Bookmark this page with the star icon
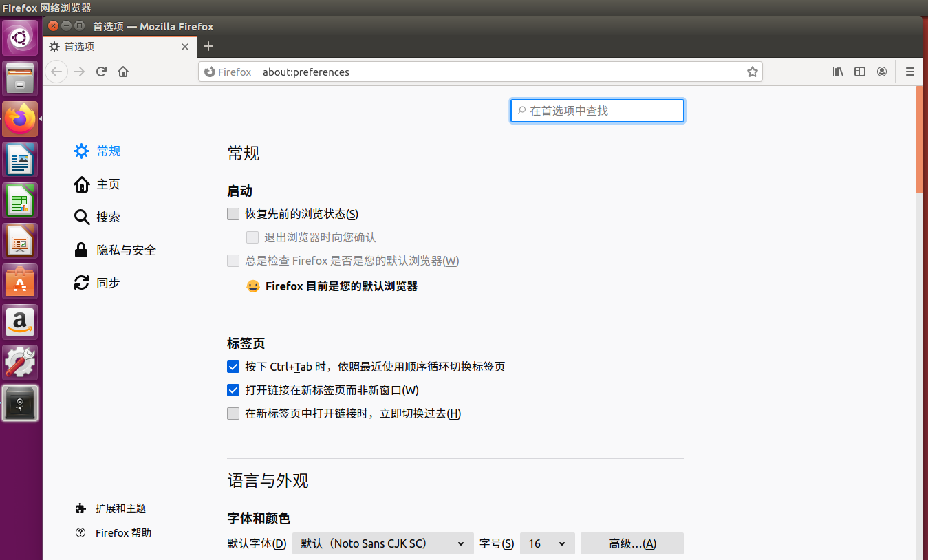 pyautogui.click(x=753, y=72)
